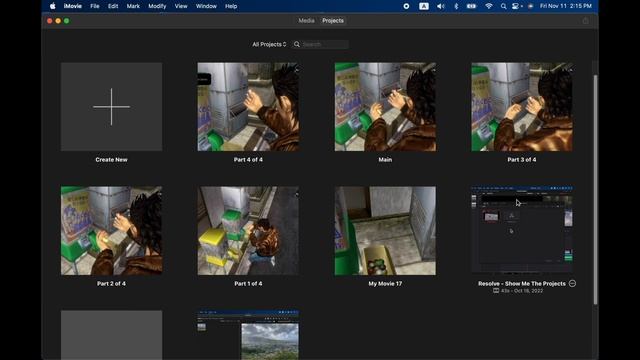Click the Resolve project duration and date text

(x=518, y=291)
